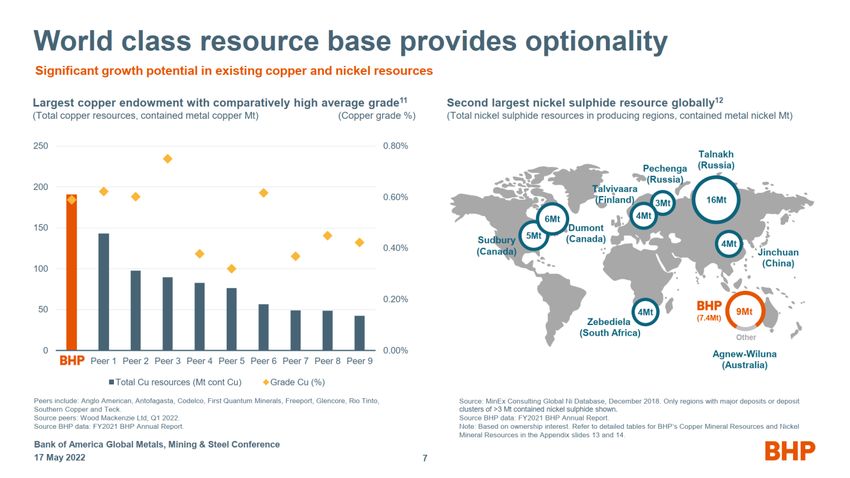This screenshot has width=850, height=478.
Task: Click the Peer 9 grade diamond marker
Action: tap(359, 242)
